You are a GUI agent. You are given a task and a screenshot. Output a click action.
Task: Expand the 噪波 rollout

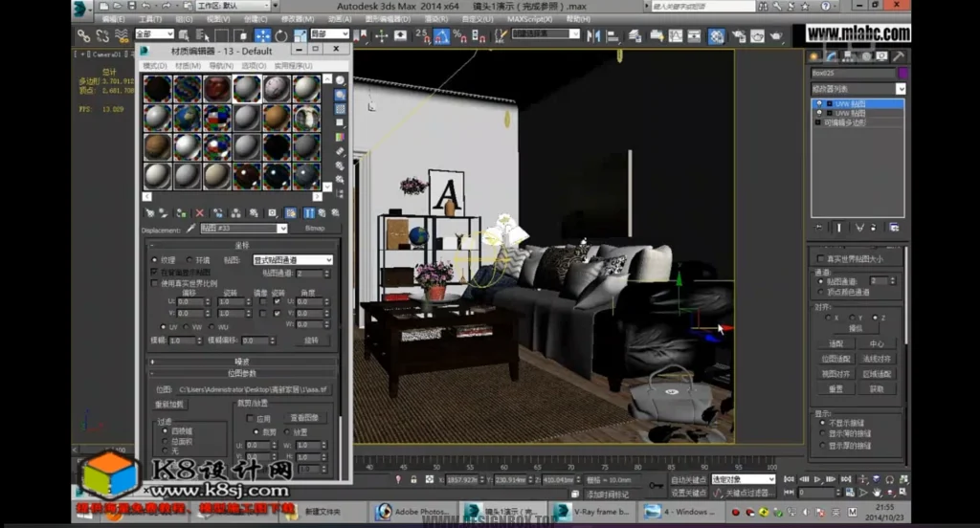242,361
